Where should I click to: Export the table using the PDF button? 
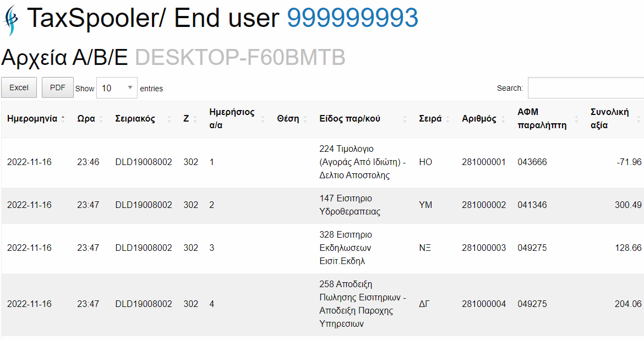(x=57, y=87)
